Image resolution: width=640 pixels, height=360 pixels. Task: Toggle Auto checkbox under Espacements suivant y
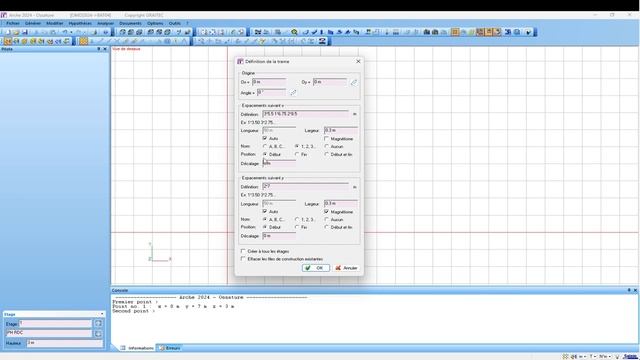pyautogui.click(x=265, y=211)
